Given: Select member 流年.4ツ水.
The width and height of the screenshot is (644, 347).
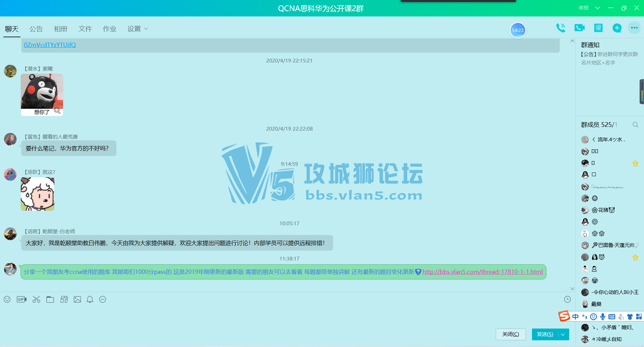Looking at the screenshot, I should coord(609,140).
